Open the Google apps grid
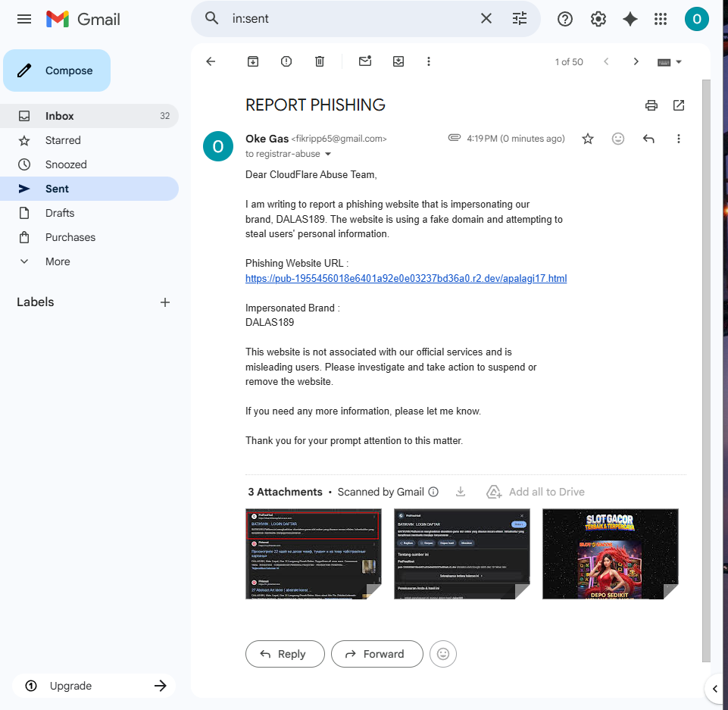728x710 pixels. pyautogui.click(x=661, y=19)
